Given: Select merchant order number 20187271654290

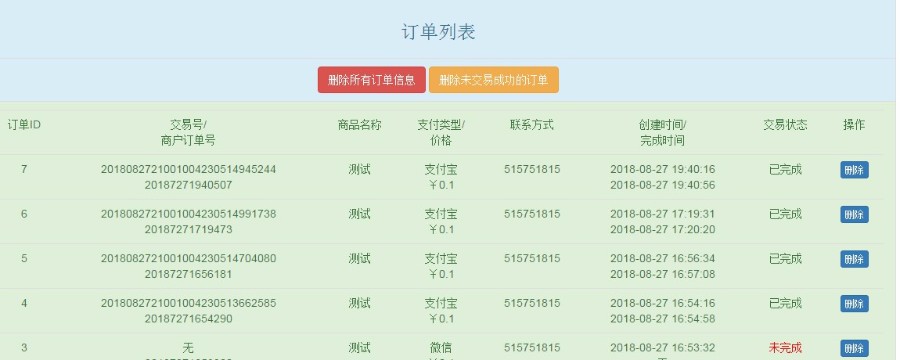Looking at the screenshot, I should [x=188, y=318].
